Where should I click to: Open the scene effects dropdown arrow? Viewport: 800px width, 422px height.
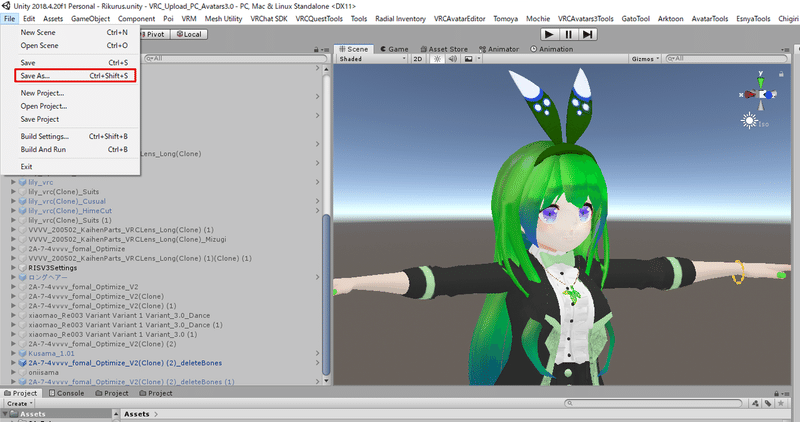[479, 59]
